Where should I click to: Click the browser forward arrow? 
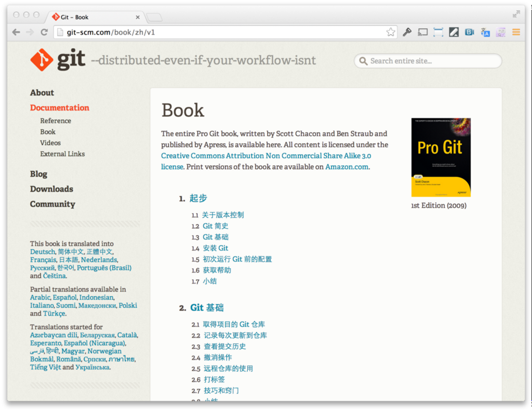pos(30,32)
